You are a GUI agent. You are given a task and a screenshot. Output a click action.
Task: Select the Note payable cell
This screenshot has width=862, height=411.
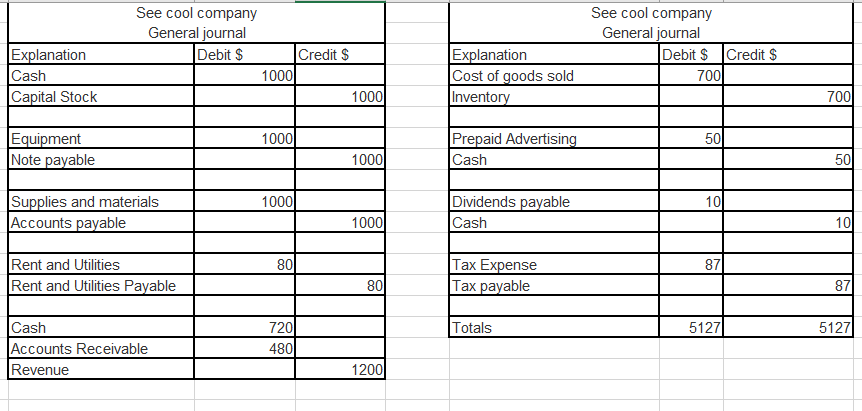coord(100,159)
